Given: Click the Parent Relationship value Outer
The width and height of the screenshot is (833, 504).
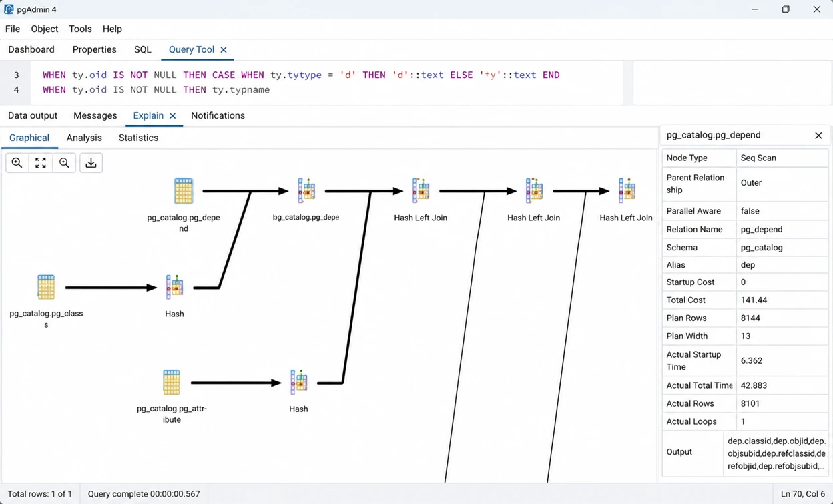Looking at the screenshot, I should pos(751,182).
